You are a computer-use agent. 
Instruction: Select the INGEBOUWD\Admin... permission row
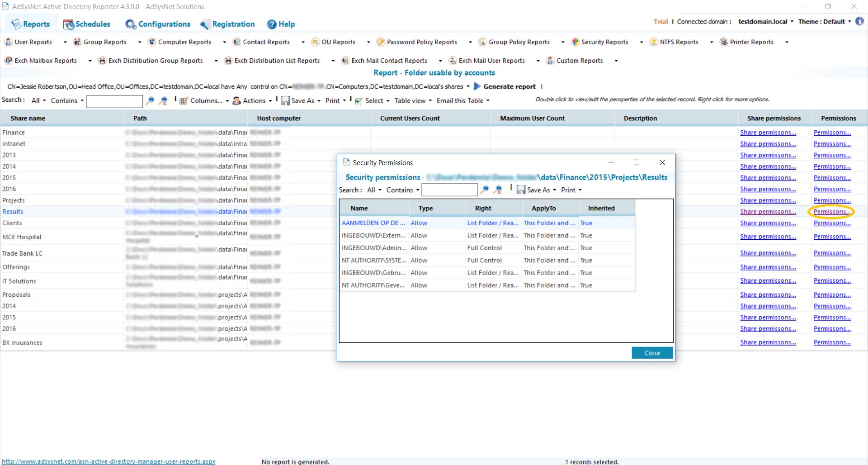click(487, 248)
